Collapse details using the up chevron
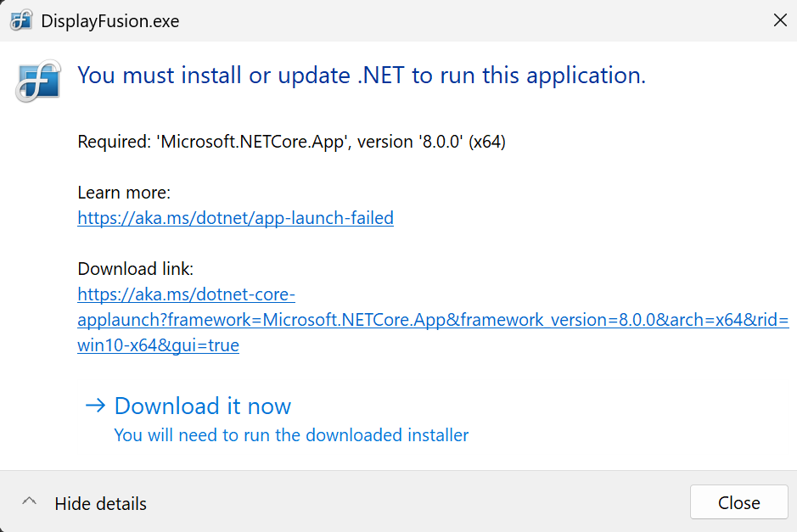This screenshot has height=532, width=797. [29, 501]
